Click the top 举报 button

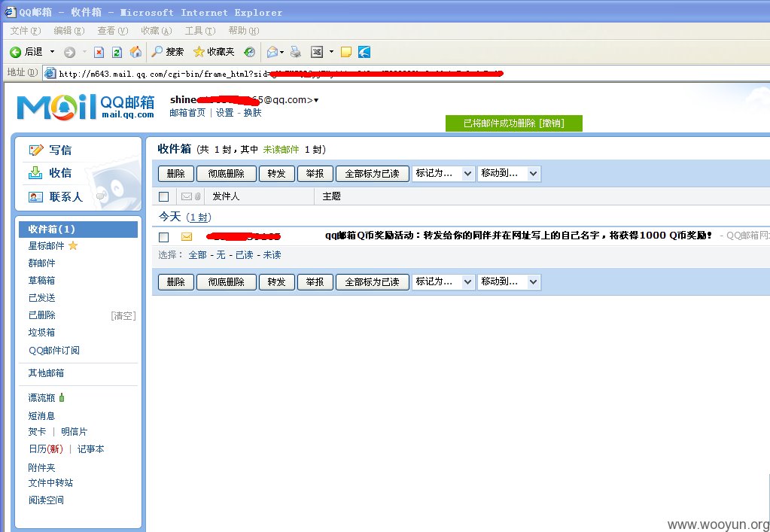click(x=315, y=174)
